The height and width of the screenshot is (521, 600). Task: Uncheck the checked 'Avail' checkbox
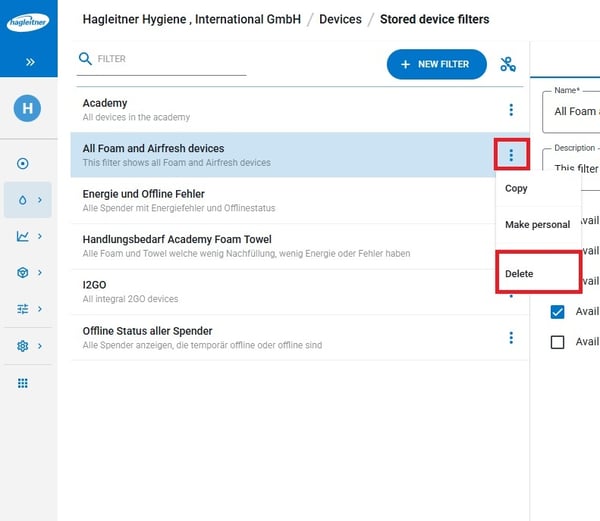558,312
